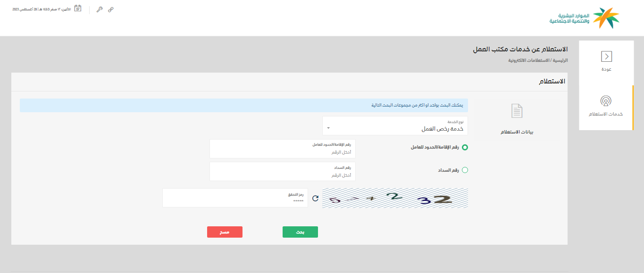Click the wrench settings icon

pos(99,9)
